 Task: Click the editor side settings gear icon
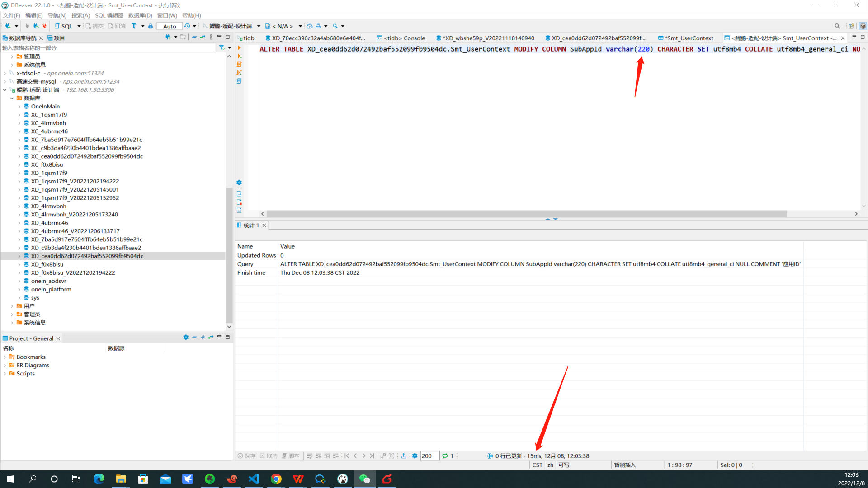coord(239,183)
